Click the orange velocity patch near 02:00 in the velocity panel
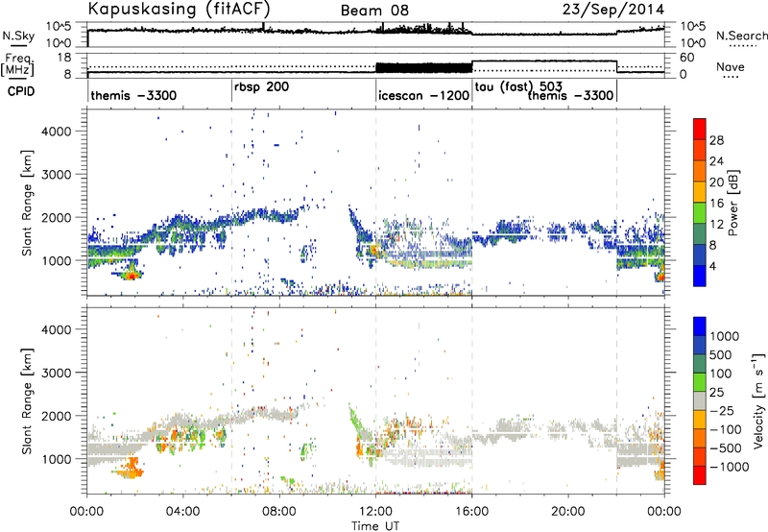The image size is (768, 532). point(131,470)
